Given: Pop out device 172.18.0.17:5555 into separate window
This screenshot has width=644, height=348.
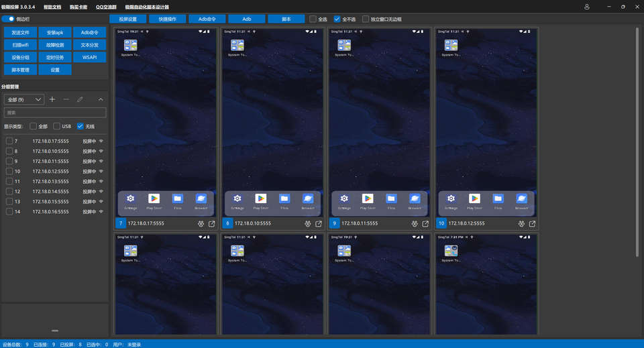Looking at the screenshot, I should [212, 223].
